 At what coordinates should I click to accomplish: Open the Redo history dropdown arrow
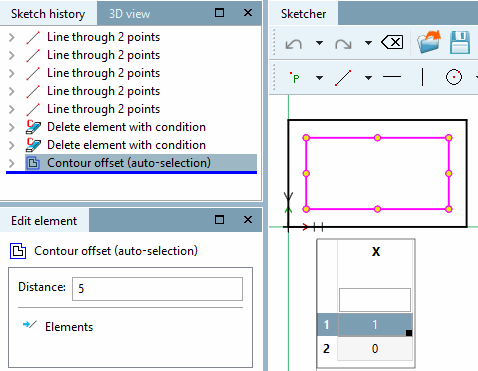point(368,43)
